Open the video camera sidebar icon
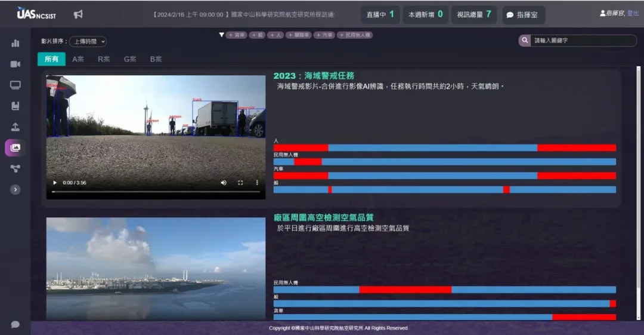Image resolution: width=644 pixels, height=335 pixels. coord(15,64)
